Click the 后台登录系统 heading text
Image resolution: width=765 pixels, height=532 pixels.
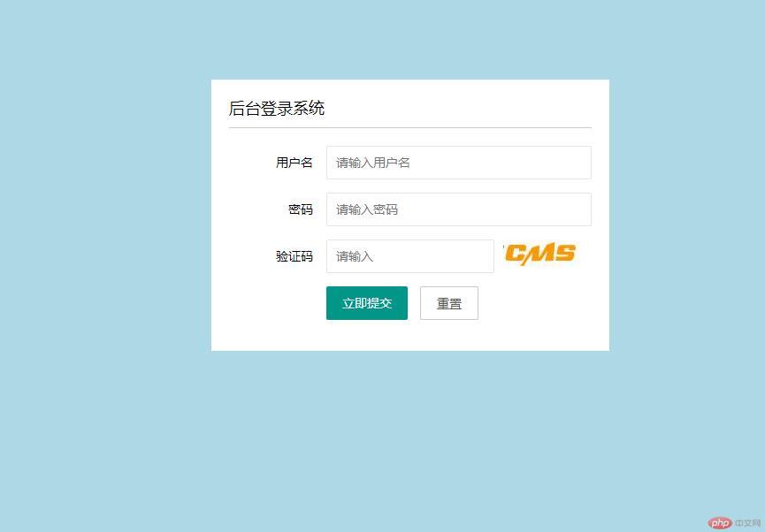pyautogui.click(x=277, y=108)
